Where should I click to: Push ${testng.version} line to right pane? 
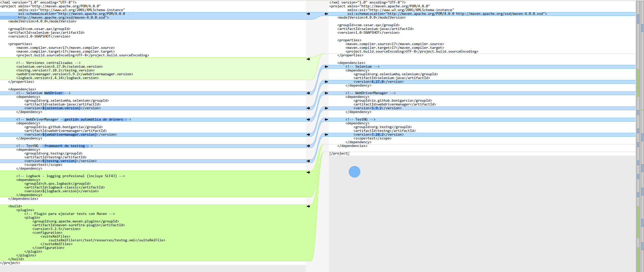308,161
